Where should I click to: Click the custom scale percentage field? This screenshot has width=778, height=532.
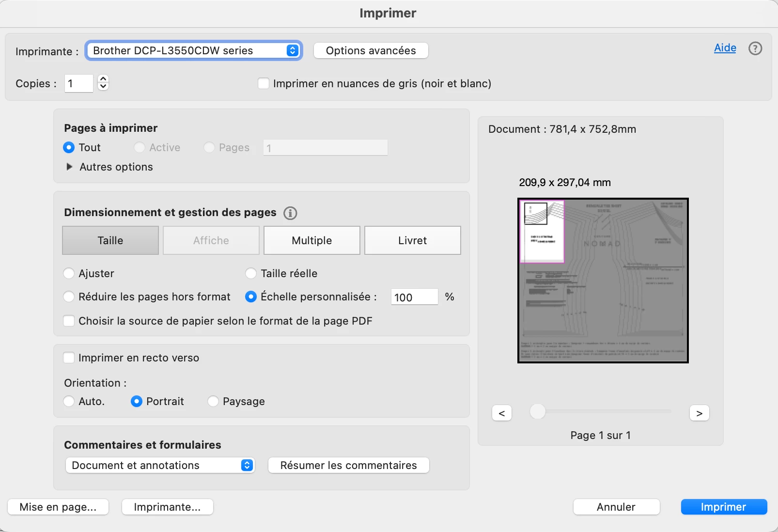tap(415, 297)
